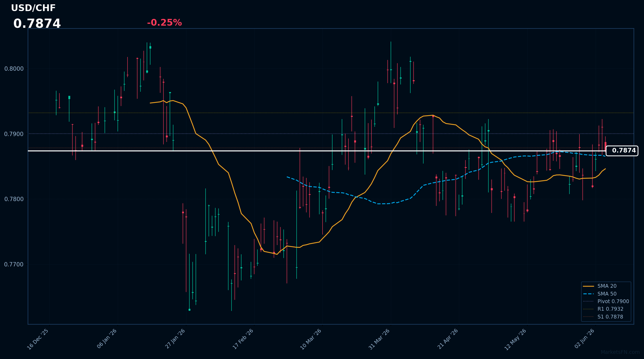Click the 0.7700 y-axis label

[14, 265]
